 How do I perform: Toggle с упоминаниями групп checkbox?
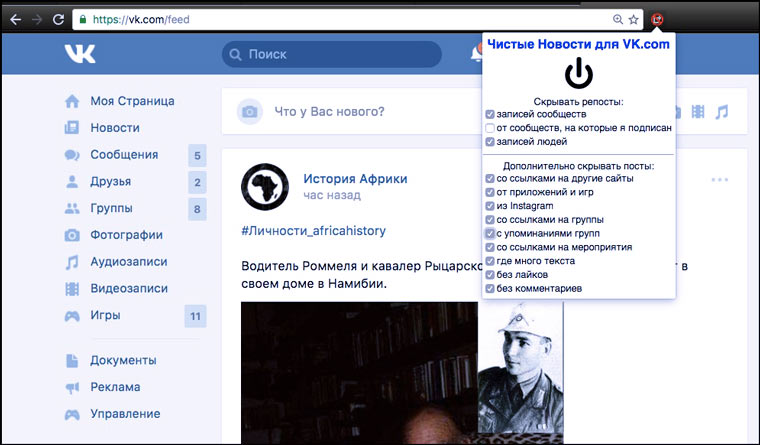[490, 234]
